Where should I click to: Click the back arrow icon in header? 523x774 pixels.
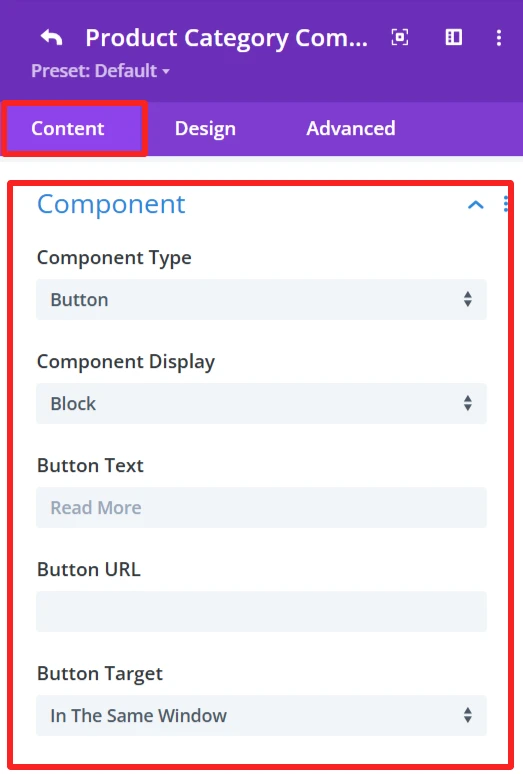pyautogui.click(x=51, y=38)
